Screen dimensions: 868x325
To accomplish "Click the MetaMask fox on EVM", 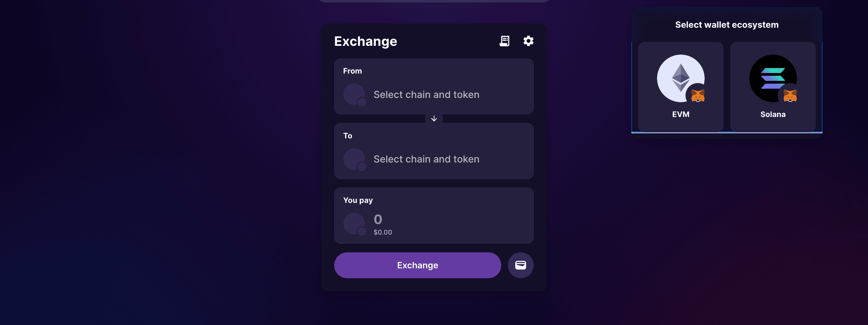I will [697, 96].
